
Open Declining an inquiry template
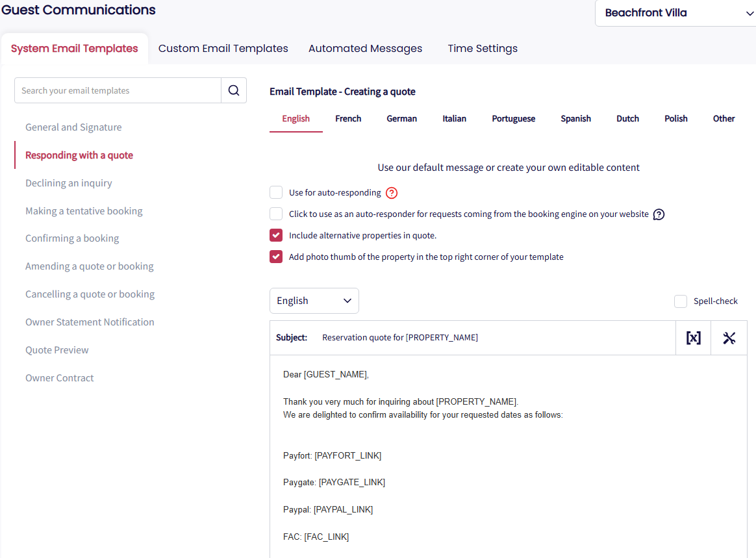(69, 183)
